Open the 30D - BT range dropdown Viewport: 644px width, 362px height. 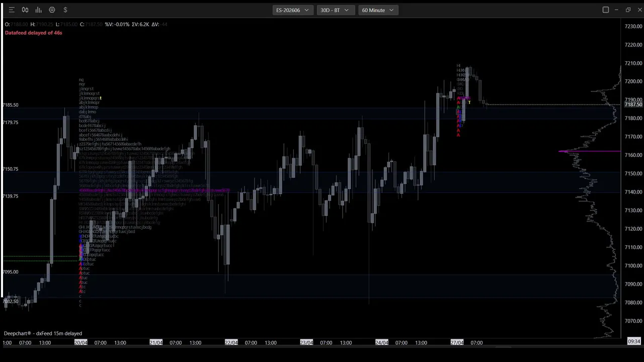(336, 10)
